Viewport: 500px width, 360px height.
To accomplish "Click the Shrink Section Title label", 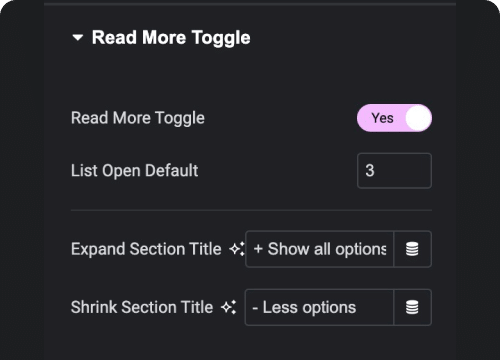I will coord(142,307).
